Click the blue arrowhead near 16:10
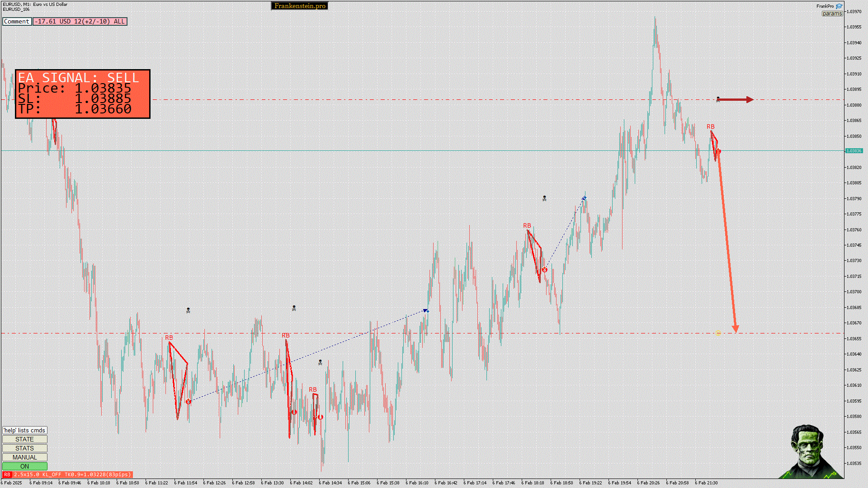Viewport: 868px width, 488px height. click(x=425, y=310)
